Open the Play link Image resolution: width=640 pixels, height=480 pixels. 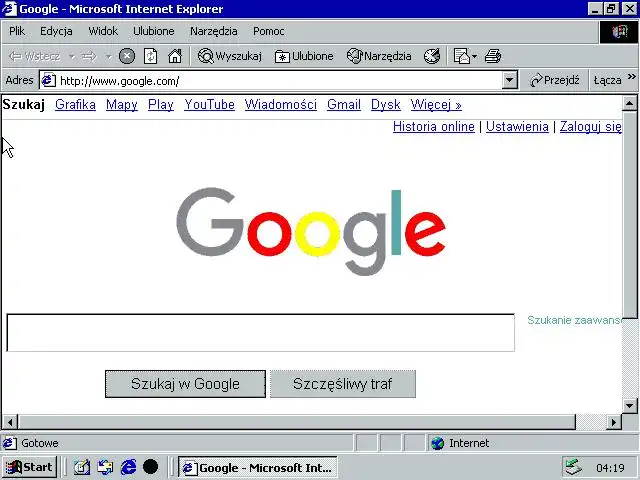[x=160, y=105]
